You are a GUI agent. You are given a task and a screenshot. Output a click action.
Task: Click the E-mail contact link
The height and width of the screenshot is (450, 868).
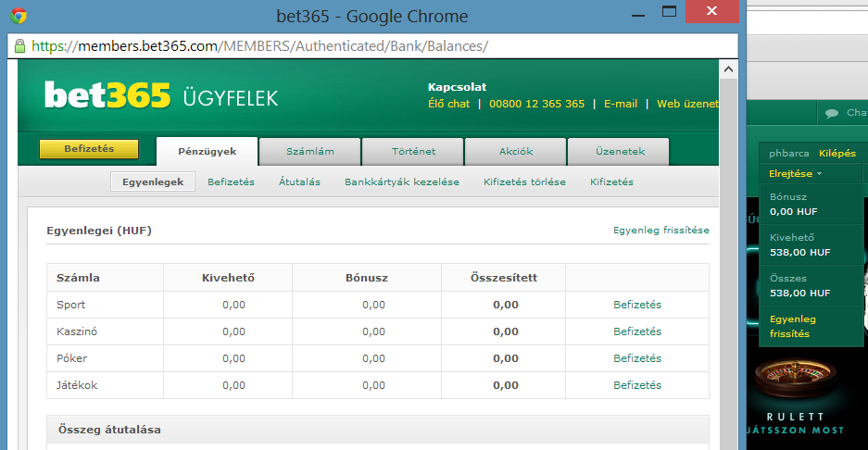(x=621, y=104)
